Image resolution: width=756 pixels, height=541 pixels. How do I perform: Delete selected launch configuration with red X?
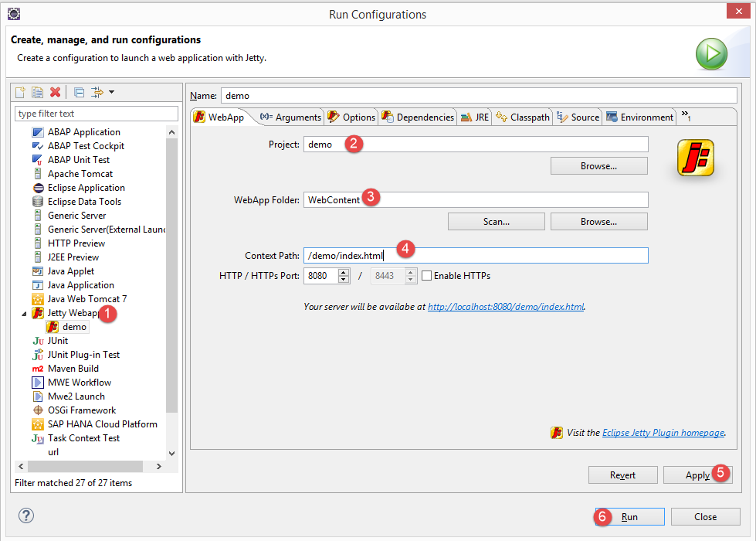pos(55,93)
